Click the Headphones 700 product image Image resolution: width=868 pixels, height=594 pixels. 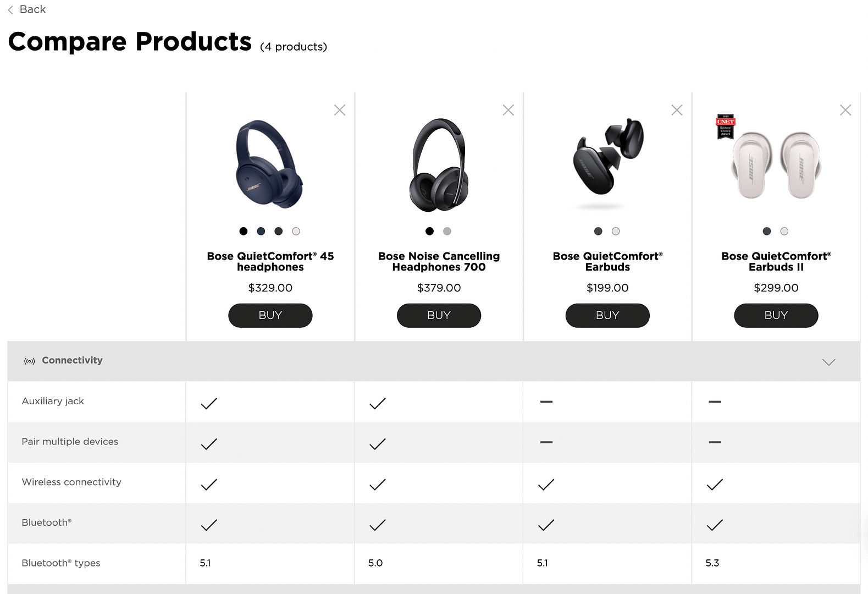coord(439,165)
